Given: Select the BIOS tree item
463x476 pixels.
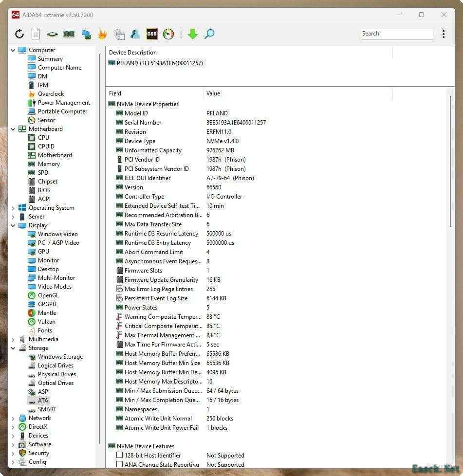Looking at the screenshot, I should click(44, 190).
